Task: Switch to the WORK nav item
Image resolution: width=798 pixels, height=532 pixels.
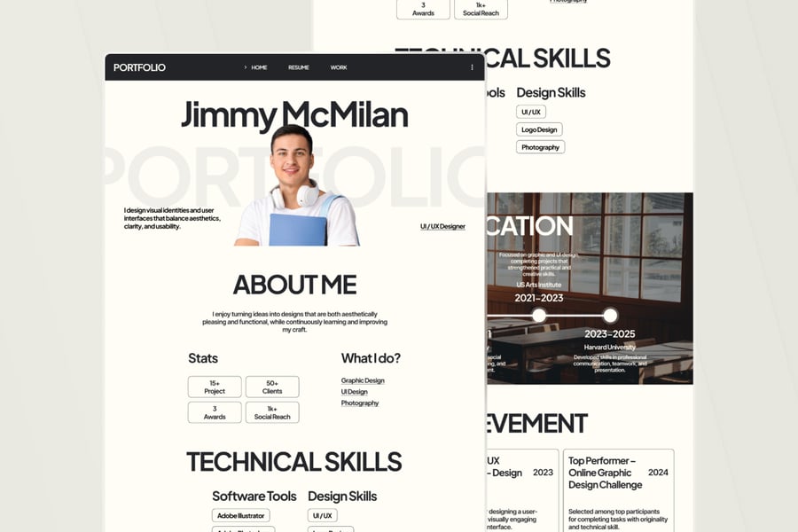Action: pos(339,67)
